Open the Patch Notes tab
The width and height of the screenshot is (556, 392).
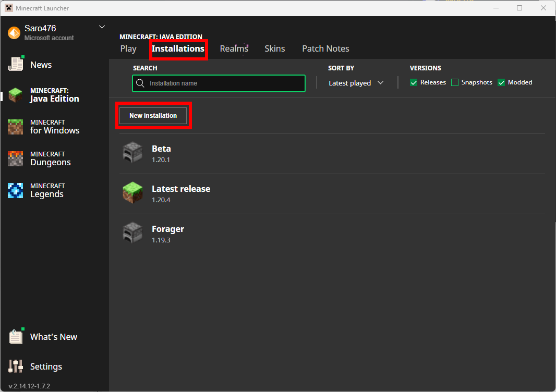(325, 48)
